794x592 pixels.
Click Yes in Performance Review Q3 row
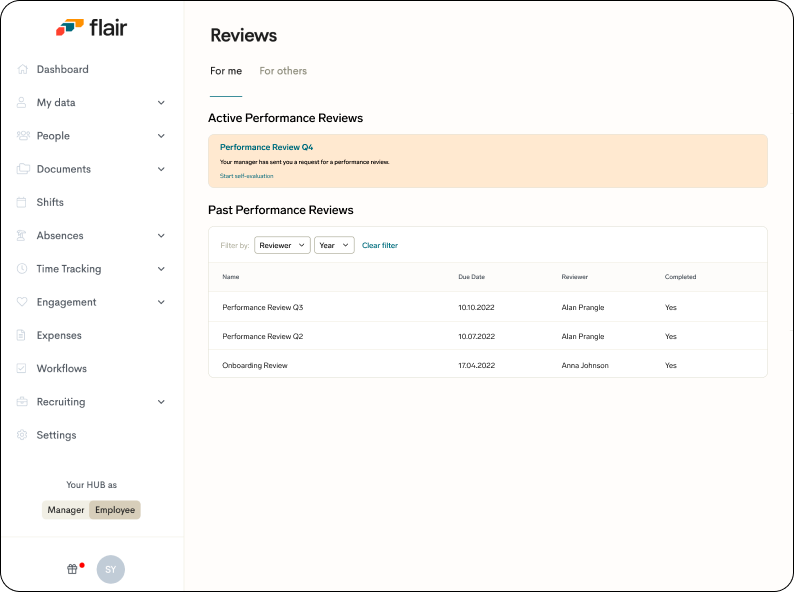(x=670, y=307)
